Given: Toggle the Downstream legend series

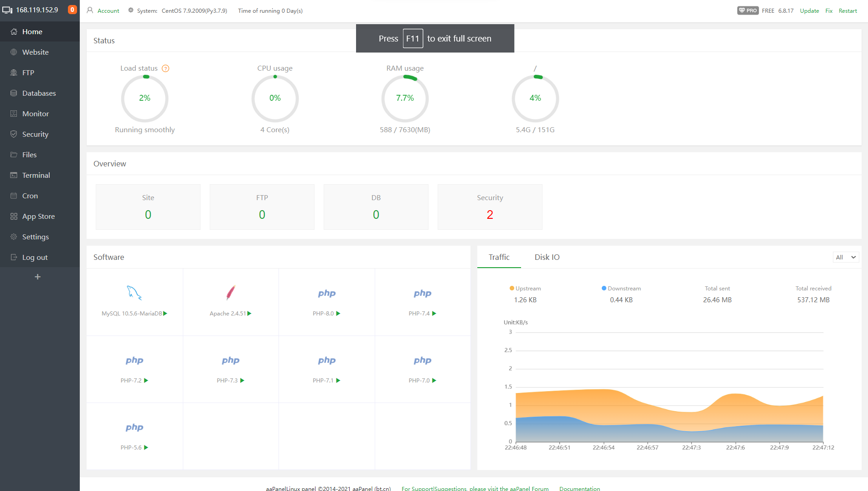Looking at the screenshot, I should 621,289.
